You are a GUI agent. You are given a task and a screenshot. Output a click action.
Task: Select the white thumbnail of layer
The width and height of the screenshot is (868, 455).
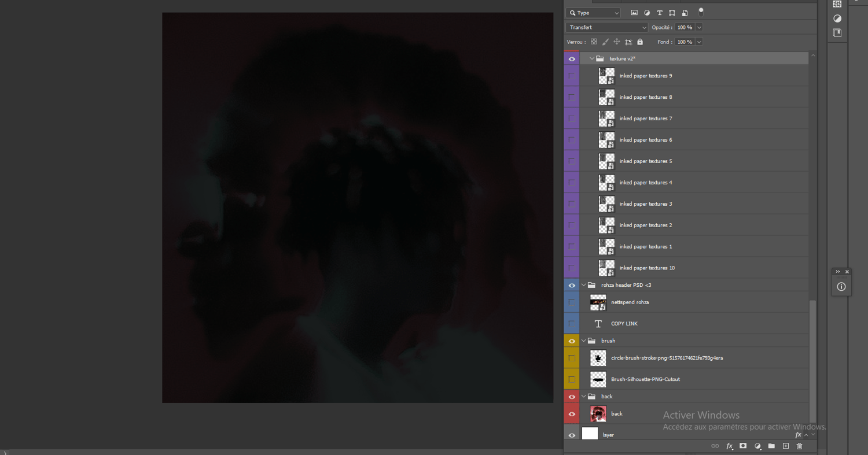590,434
